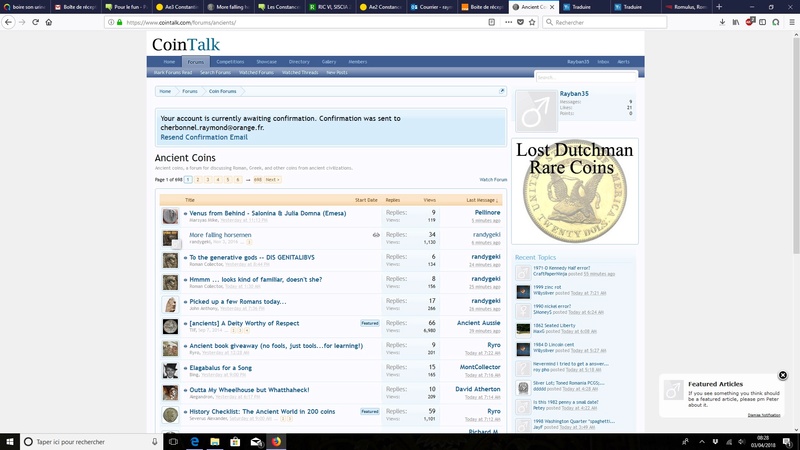Open thread Picked up a few Romans today

pyautogui.click(x=238, y=302)
